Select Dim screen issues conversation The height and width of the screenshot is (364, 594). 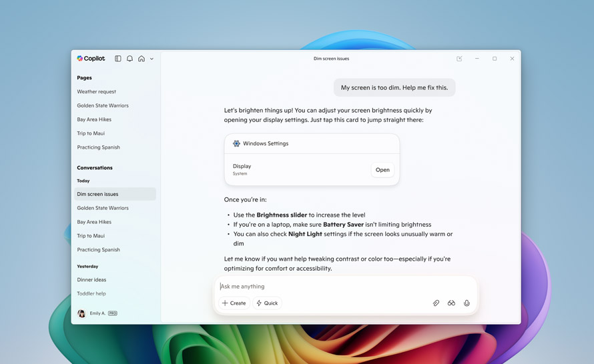pyautogui.click(x=98, y=194)
